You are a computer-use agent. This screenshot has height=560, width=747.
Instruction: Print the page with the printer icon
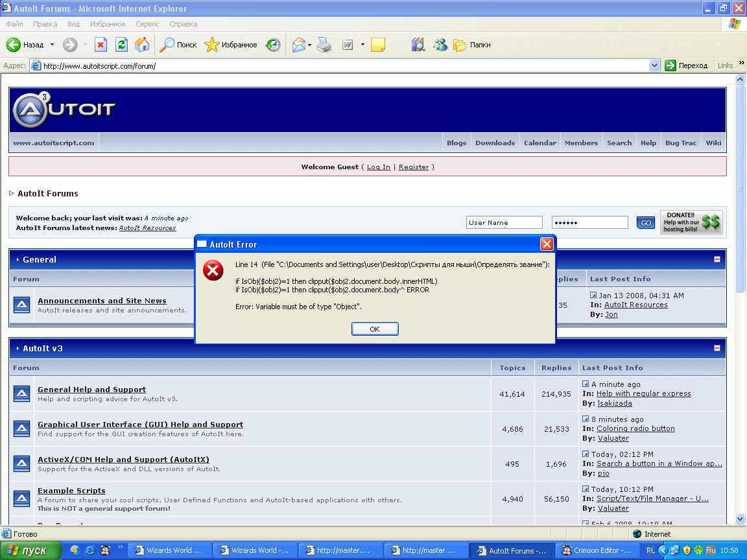point(325,44)
